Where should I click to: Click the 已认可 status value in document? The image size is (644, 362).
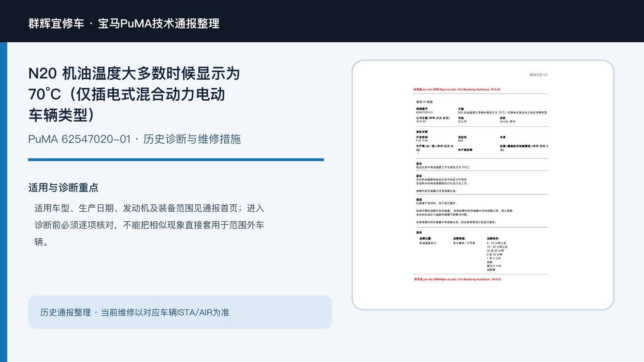(462, 121)
